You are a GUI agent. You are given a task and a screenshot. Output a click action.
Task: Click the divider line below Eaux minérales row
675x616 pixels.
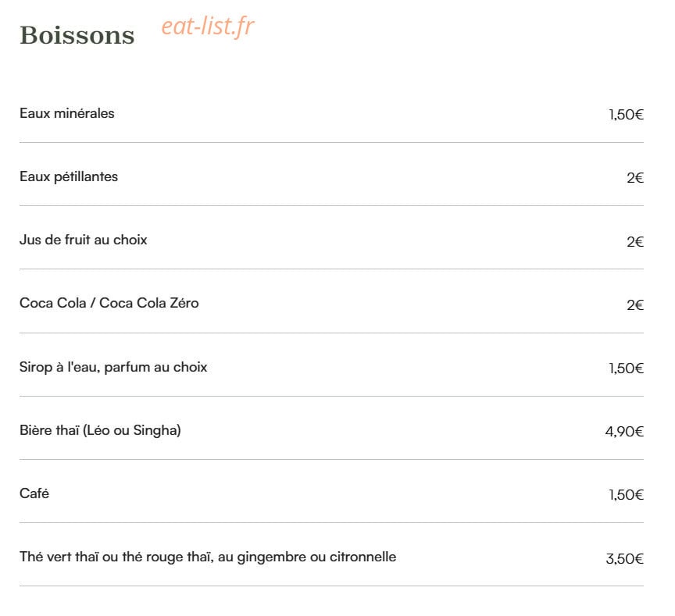(x=331, y=142)
